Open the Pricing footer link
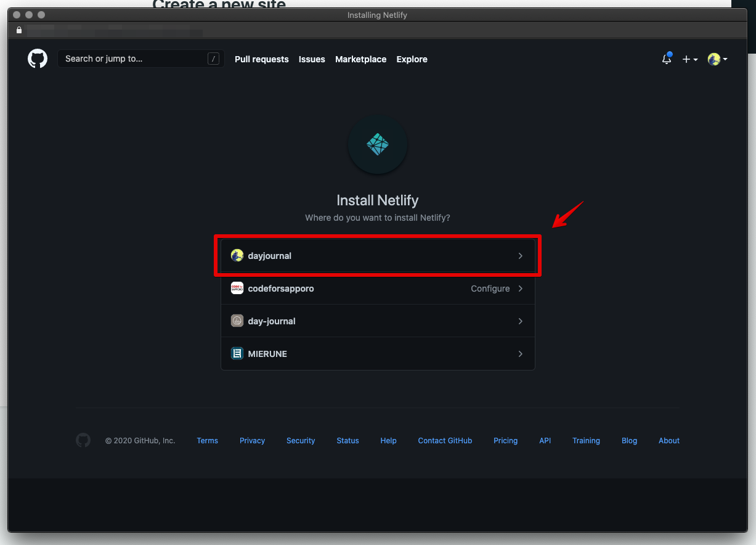The height and width of the screenshot is (545, 756). point(506,441)
